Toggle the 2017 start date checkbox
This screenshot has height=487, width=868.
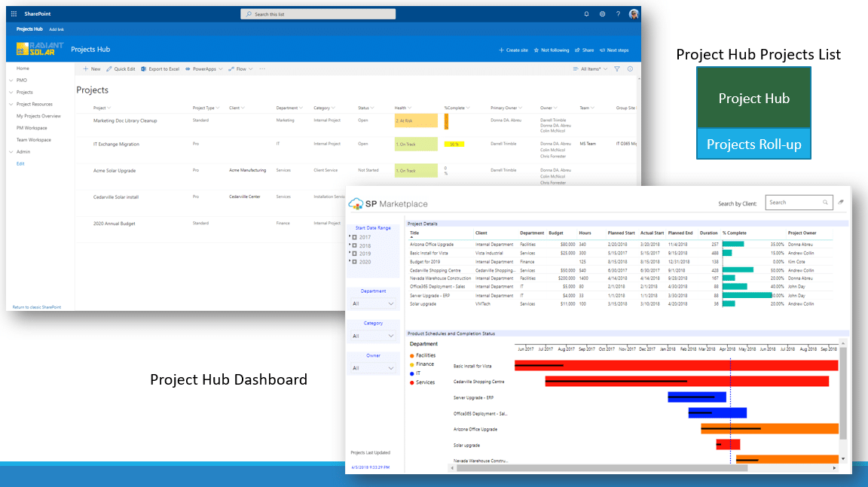[355, 237]
